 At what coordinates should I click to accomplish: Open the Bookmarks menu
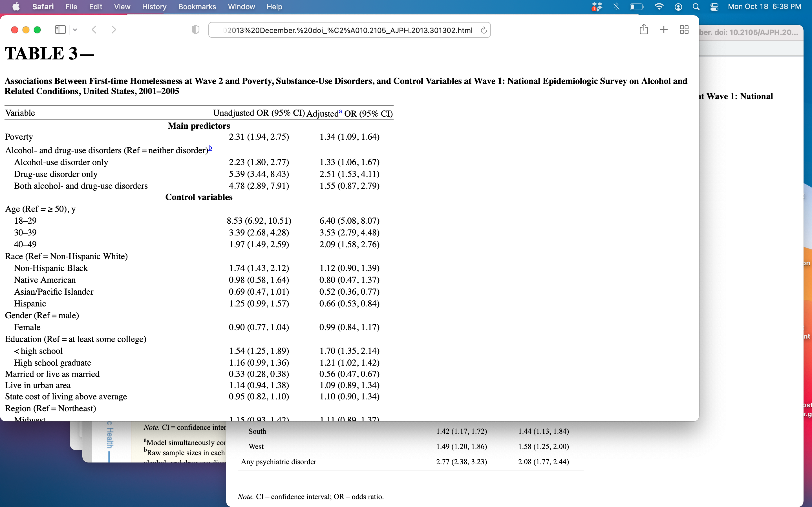(x=197, y=7)
